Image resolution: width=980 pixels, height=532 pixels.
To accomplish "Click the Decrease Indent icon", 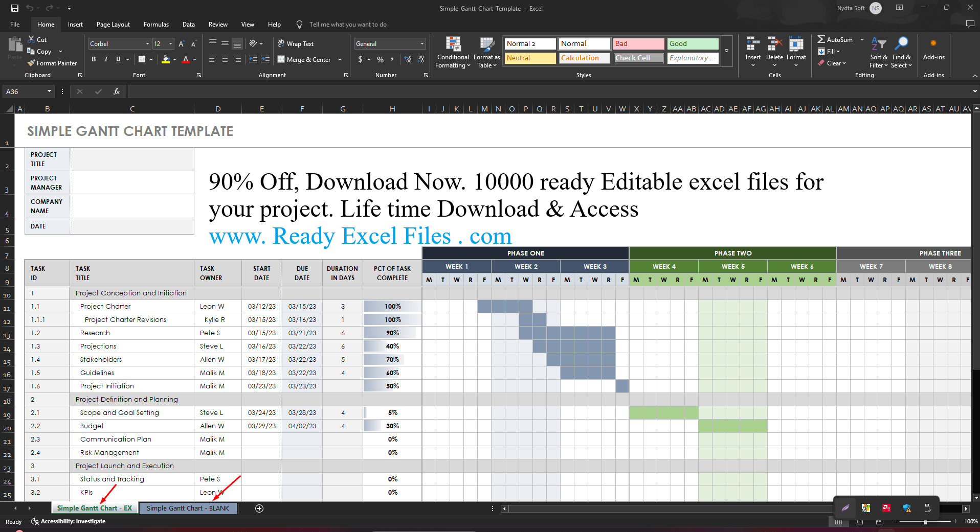I will click(x=253, y=59).
